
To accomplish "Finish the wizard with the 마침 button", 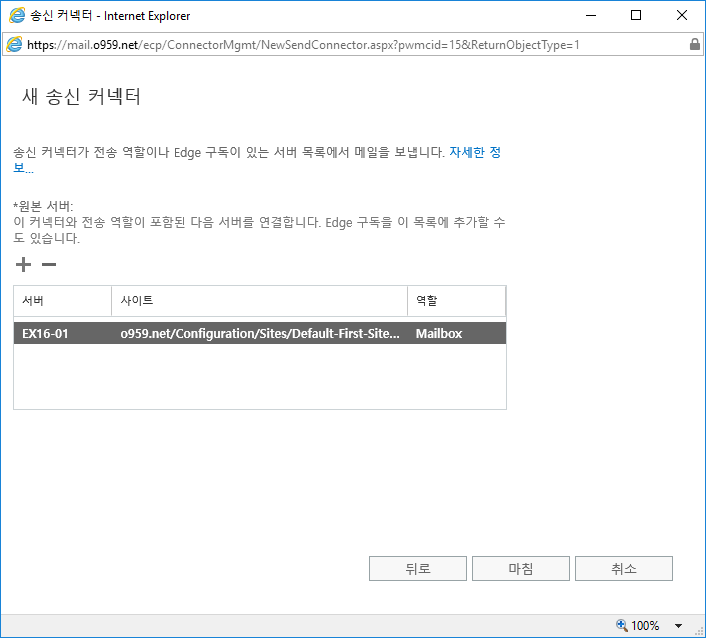I will coord(520,568).
